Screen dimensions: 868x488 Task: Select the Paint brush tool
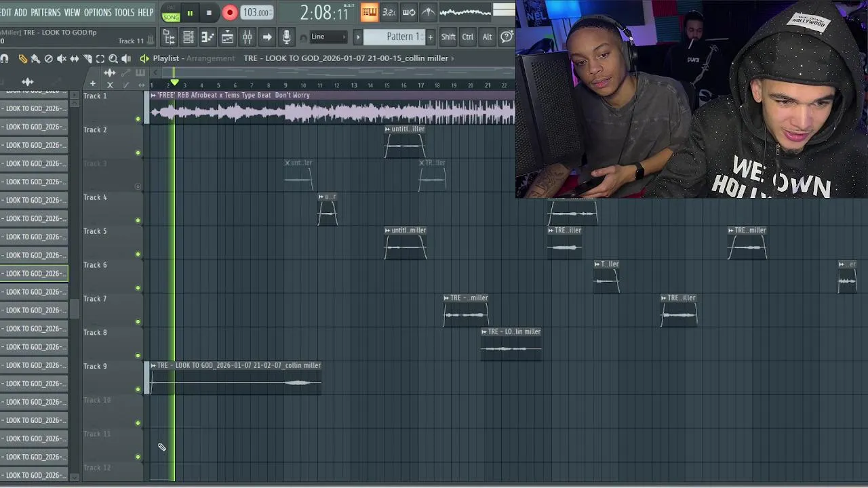click(x=35, y=59)
